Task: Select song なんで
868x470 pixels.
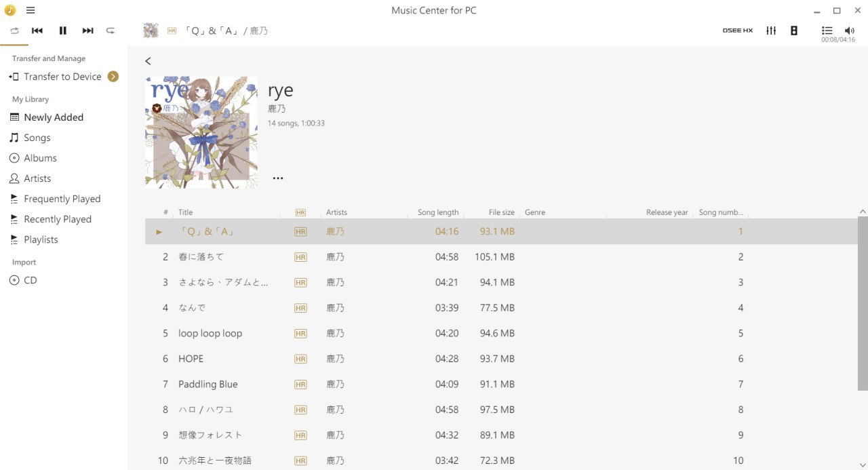Action: (501, 308)
